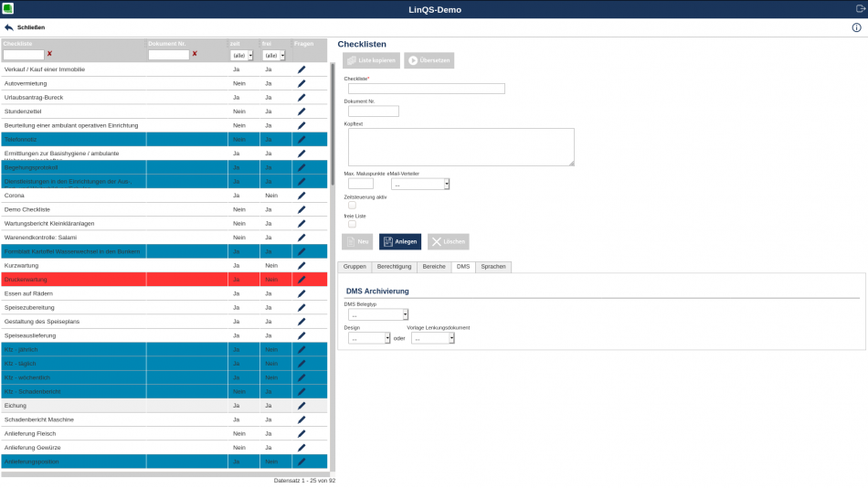Viewport: 868px width, 488px height.
Task: Edit questions of the Druckerwartung row
Action: (302, 280)
